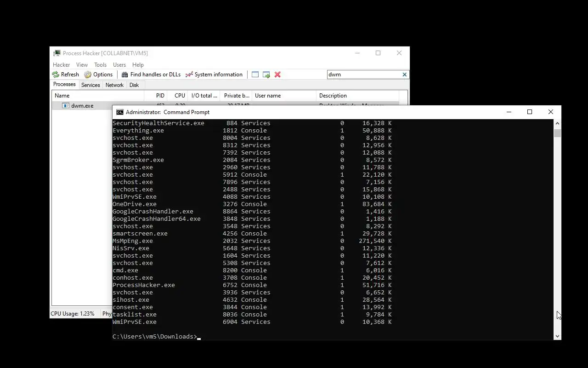Click the dwm.exe process icon
This screenshot has width=588, height=368.
[x=66, y=106]
